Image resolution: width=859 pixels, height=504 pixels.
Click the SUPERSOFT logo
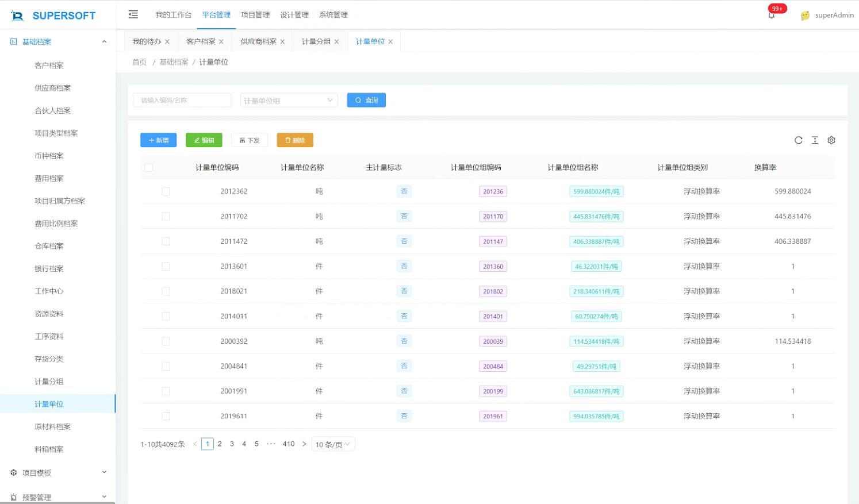pyautogui.click(x=53, y=16)
